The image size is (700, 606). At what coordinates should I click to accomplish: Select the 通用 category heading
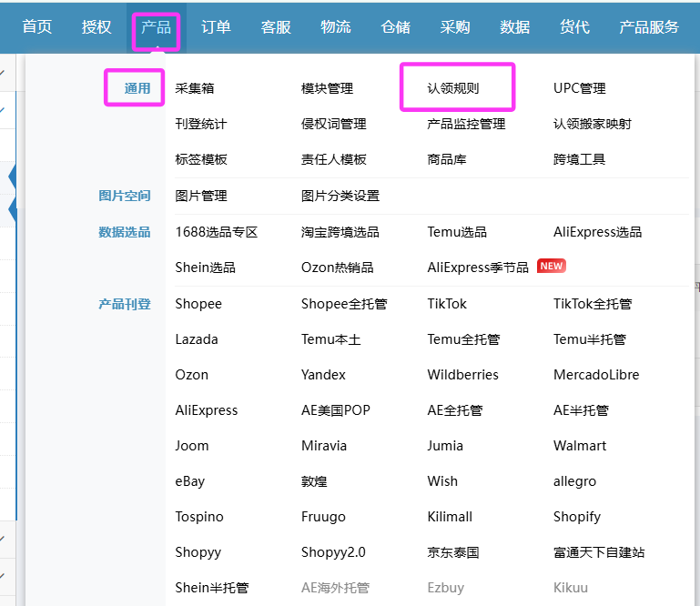click(137, 88)
